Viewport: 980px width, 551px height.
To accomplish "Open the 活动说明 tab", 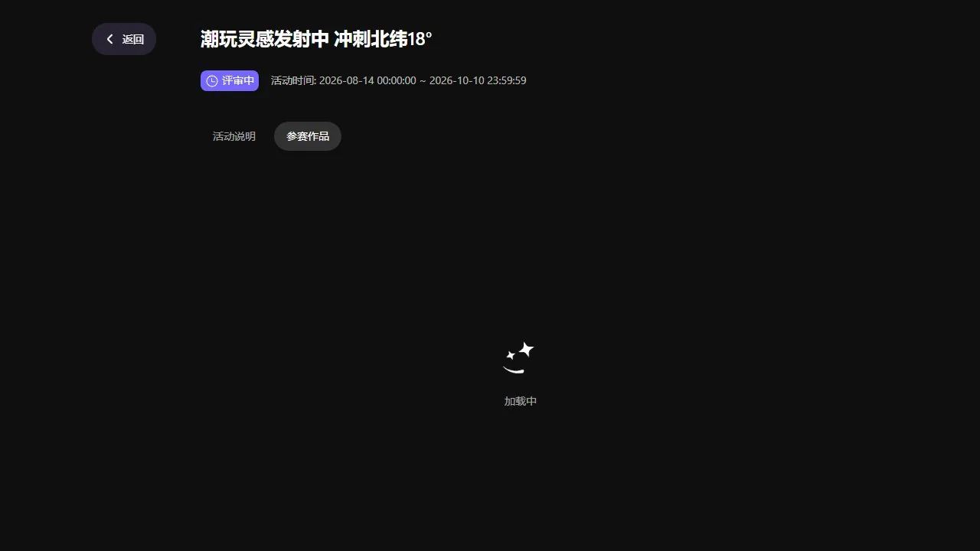I will pos(234,136).
